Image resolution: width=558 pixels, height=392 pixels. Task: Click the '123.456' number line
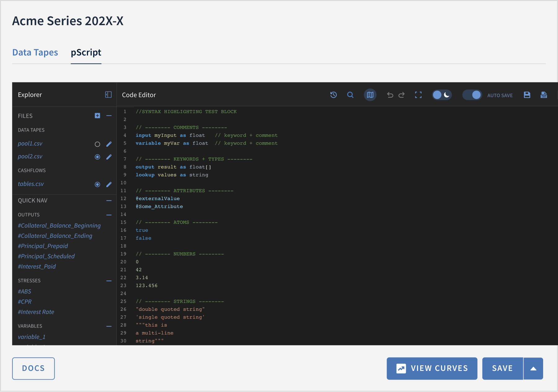click(146, 286)
